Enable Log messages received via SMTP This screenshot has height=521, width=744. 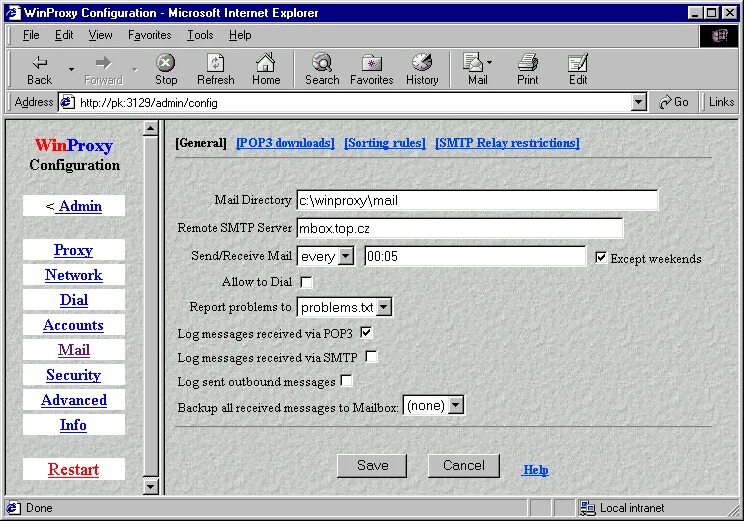(x=372, y=357)
